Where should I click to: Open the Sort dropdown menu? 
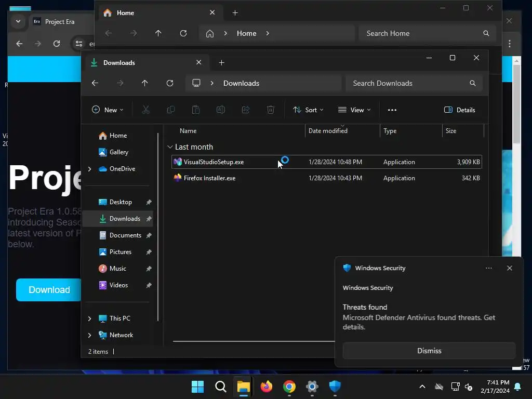click(308, 110)
